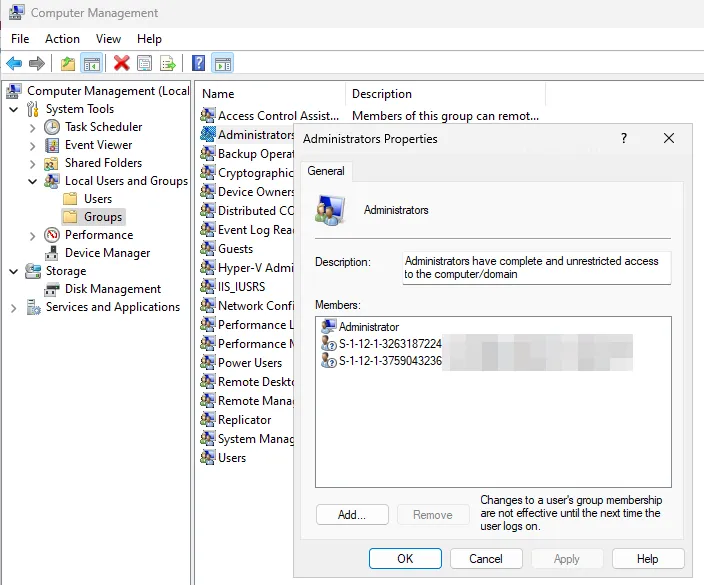The height and width of the screenshot is (585, 704).
Task: Click Cancel in Administrators Properties
Action: pyautogui.click(x=486, y=559)
